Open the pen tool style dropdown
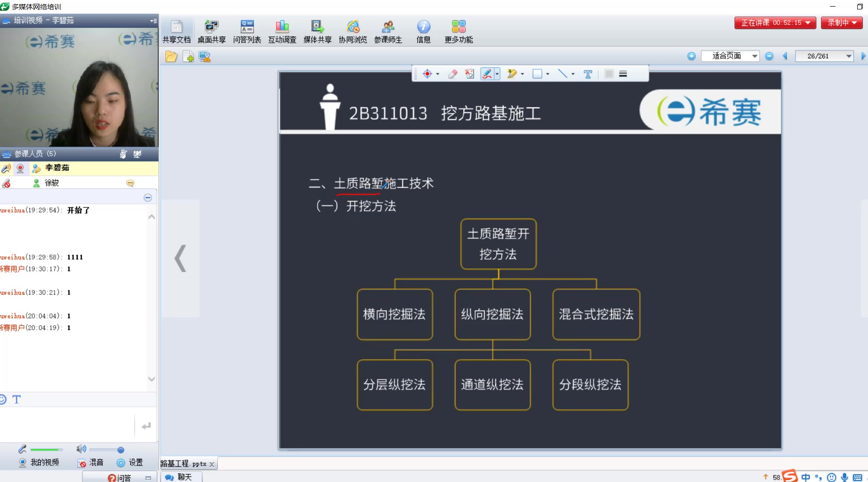This screenshot has width=868, height=482. pos(497,74)
